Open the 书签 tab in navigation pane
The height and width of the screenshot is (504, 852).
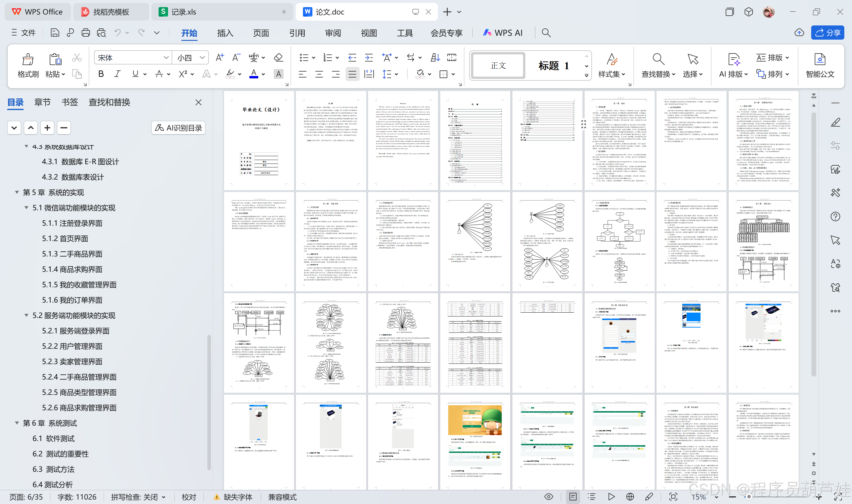point(70,102)
